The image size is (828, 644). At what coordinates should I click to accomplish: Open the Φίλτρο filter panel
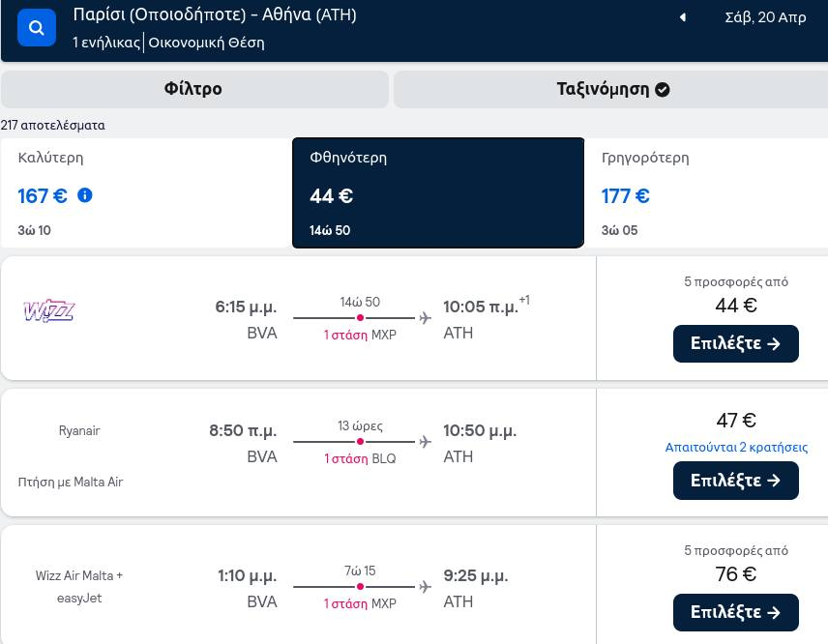coord(194,89)
